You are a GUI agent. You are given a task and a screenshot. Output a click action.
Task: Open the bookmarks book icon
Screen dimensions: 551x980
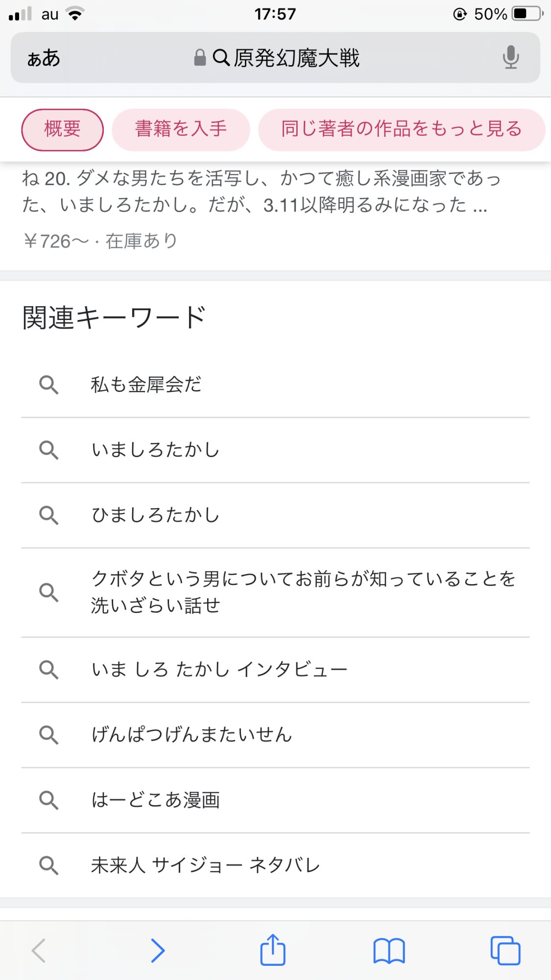[389, 951]
